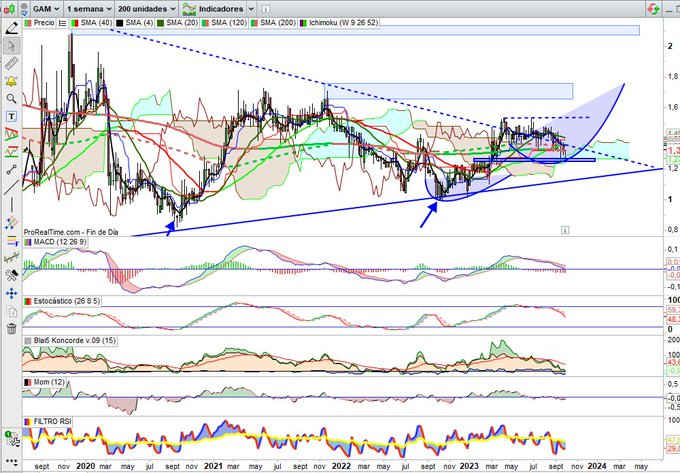Open the small info box in price panel
The height and width of the screenshot is (473, 680).
[x=565, y=230]
